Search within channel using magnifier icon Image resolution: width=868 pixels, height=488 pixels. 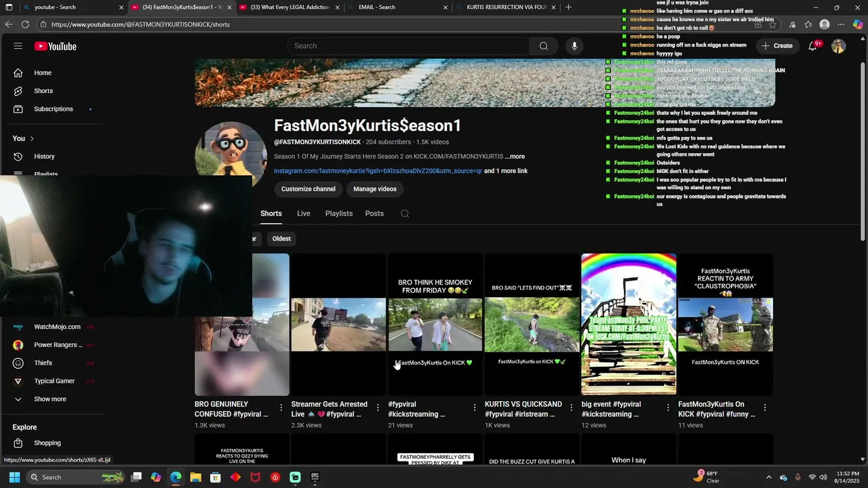click(x=405, y=213)
